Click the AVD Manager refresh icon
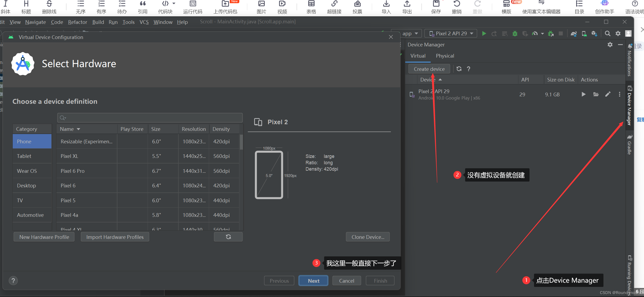Image resolution: width=644 pixels, height=297 pixels. (x=459, y=69)
